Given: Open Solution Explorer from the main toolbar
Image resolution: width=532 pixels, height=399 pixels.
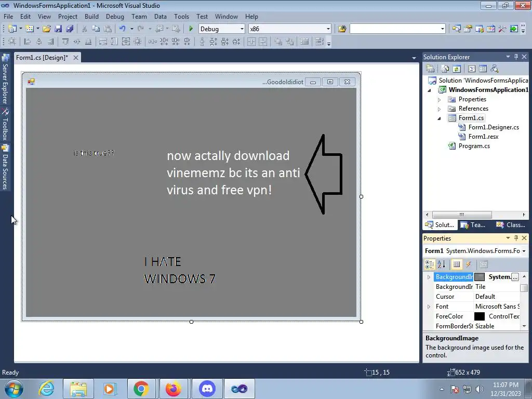Looking at the screenshot, I should (456, 29).
